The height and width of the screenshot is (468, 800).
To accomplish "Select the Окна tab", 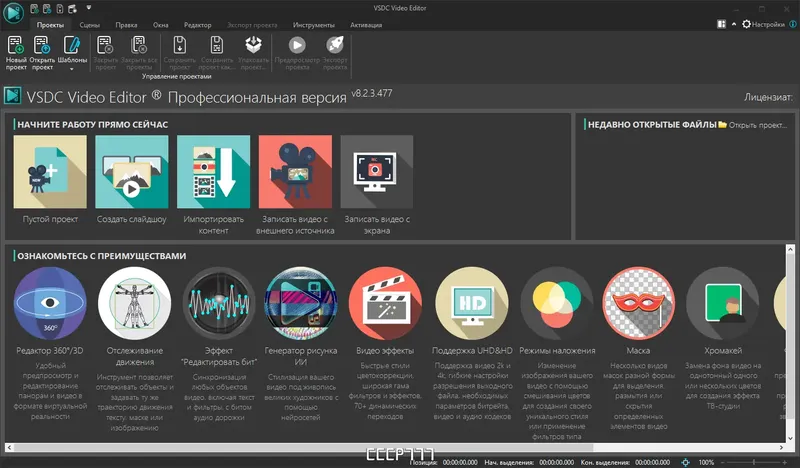I will point(161,25).
